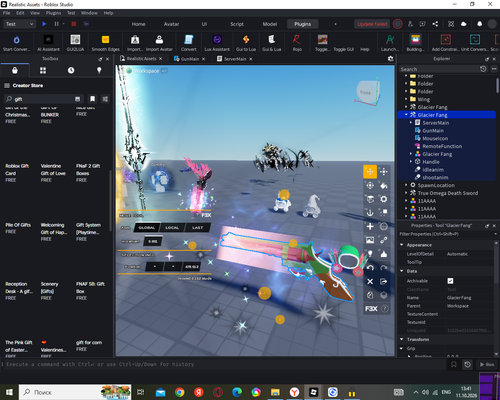Select the F3X Texture image tool
The image size is (500, 400).
click(x=370, y=240)
